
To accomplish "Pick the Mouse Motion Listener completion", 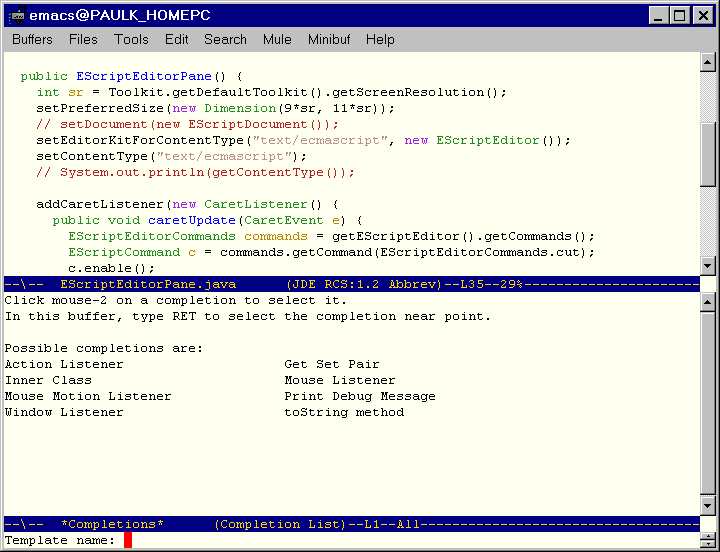I will tap(88, 396).
